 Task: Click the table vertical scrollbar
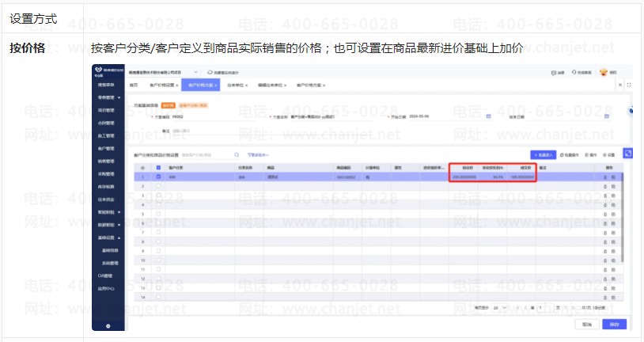(x=622, y=217)
